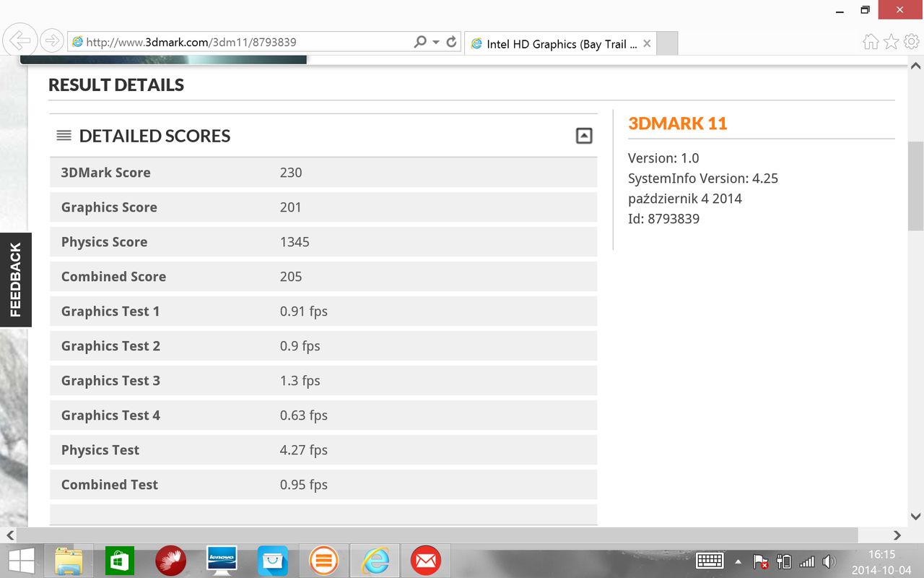Open the Feedback side tab

point(15,280)
